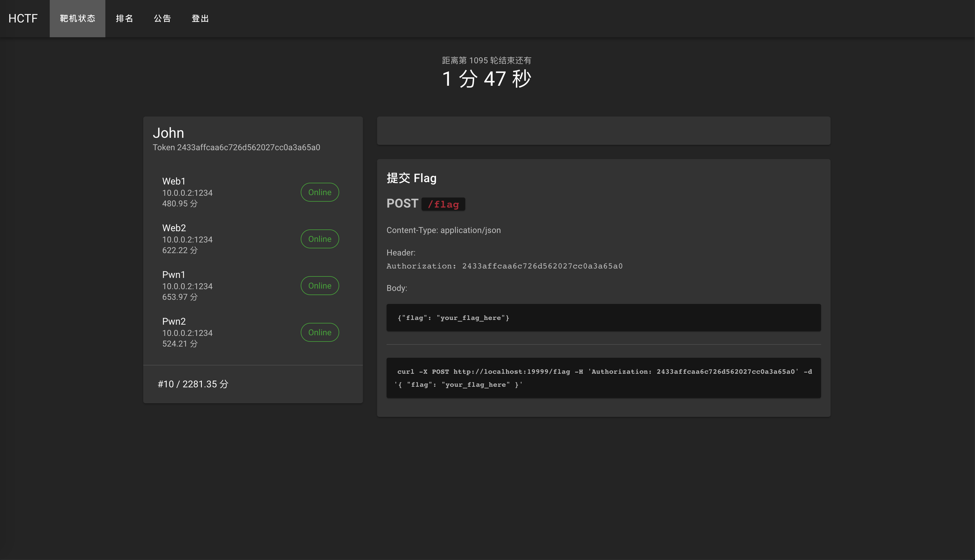975x560 pixels.
Task: Open the 公告 announcements tab
Action: 162,18
